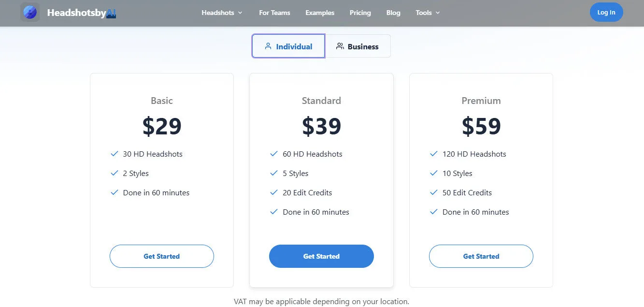Click the checkmark beside 20 Edit Credits

[274, 192]
